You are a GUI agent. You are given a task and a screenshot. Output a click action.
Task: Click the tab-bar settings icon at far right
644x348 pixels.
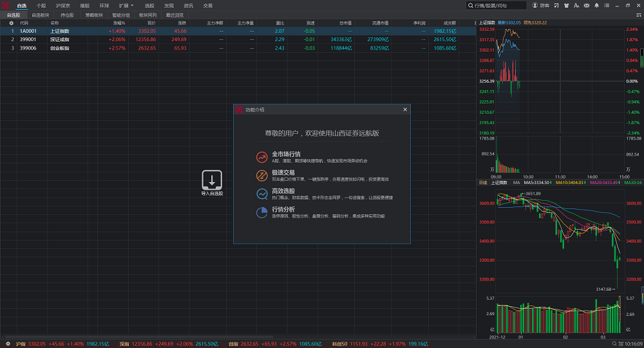coord(638,15)
